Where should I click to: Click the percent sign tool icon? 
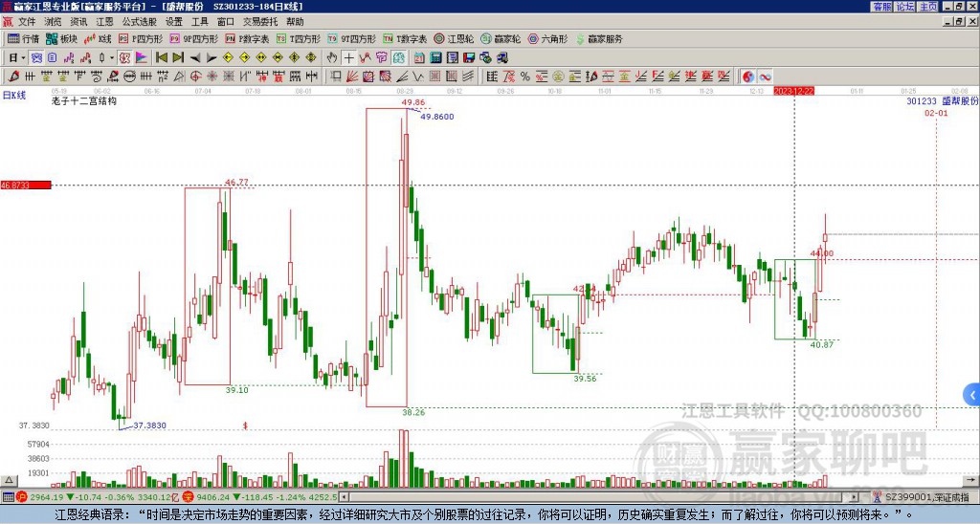coord(525,76)
